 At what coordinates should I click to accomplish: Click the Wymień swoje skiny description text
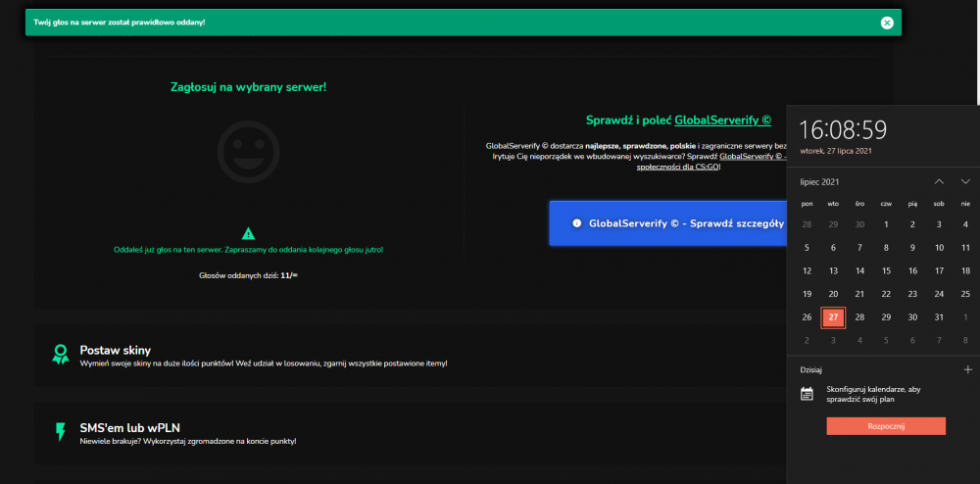coord(264,363)
